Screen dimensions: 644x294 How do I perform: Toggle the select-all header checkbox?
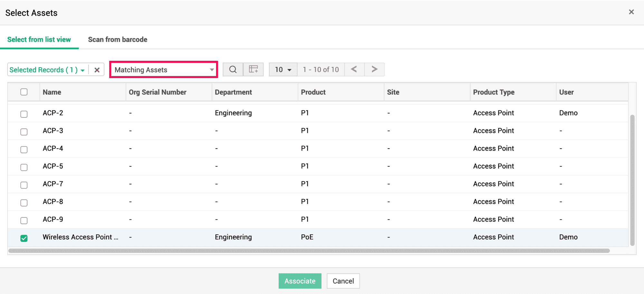pos(24,92)
